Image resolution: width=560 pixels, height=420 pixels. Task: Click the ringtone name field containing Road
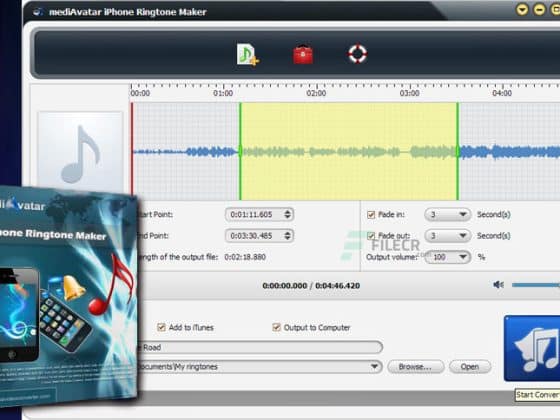pyautogui.click(x=260, y=347)
